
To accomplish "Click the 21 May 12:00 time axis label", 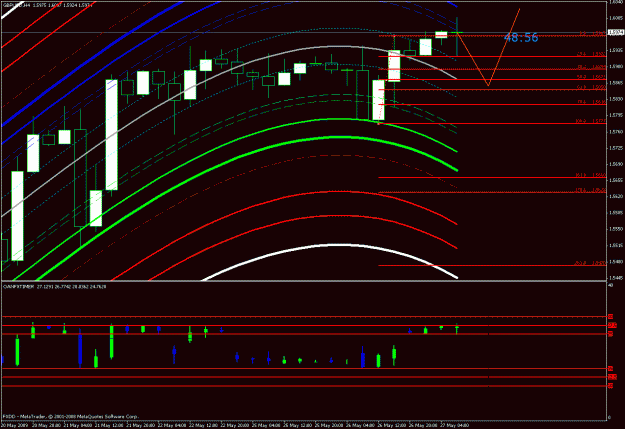I will pos(108,425).
